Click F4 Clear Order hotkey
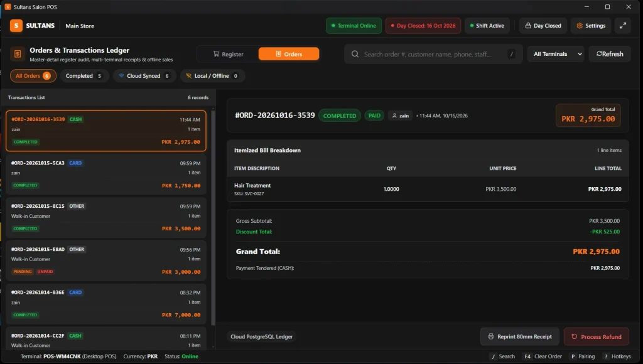643x364 pixels. point(542,356)
